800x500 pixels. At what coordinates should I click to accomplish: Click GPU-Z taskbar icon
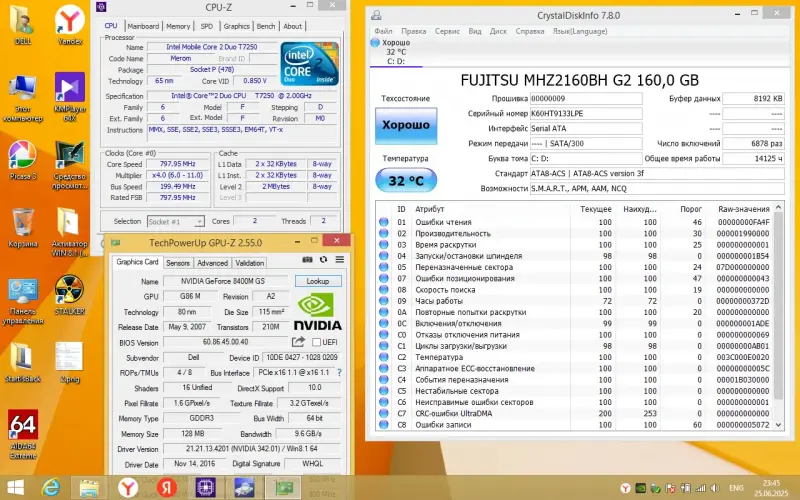point(285,488)
